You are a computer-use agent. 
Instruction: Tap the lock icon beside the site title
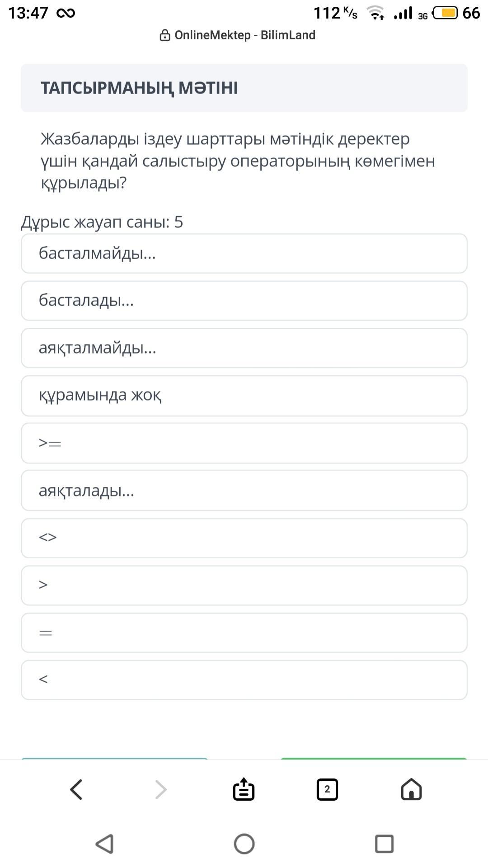[x=165, y=35]
